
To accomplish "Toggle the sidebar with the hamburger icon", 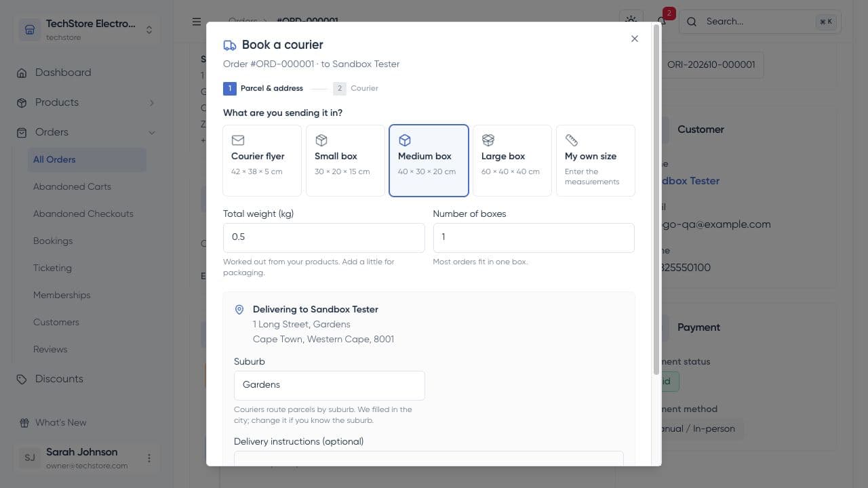I will point(197,22).
